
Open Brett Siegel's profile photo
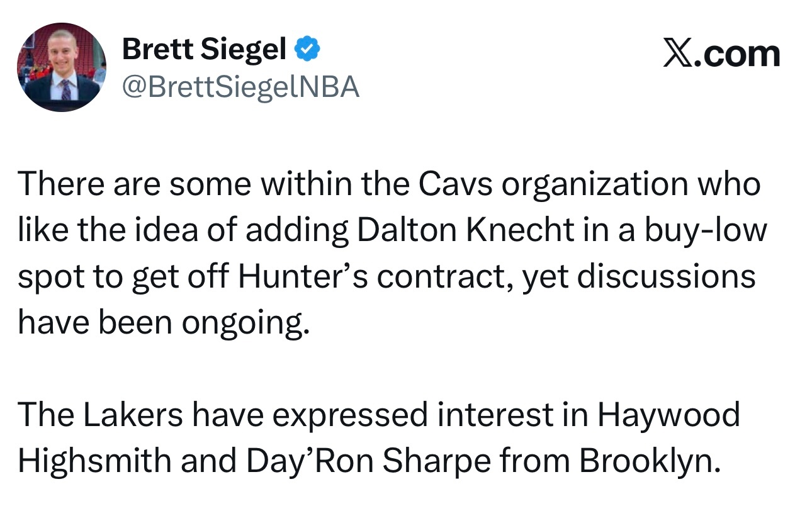click(x=62, y=67)
